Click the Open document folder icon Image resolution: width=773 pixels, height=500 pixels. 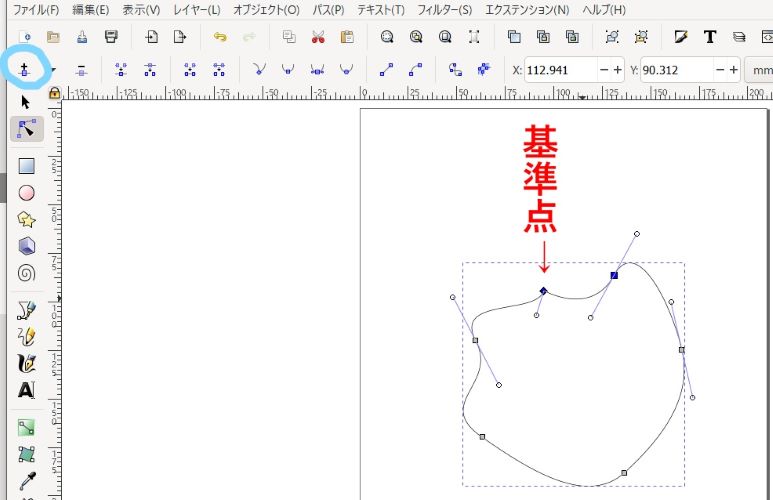coord(53,36)
